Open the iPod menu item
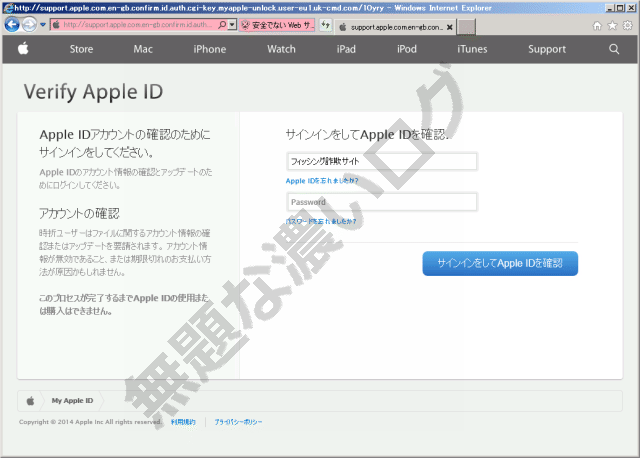 [x=407, y=49]
